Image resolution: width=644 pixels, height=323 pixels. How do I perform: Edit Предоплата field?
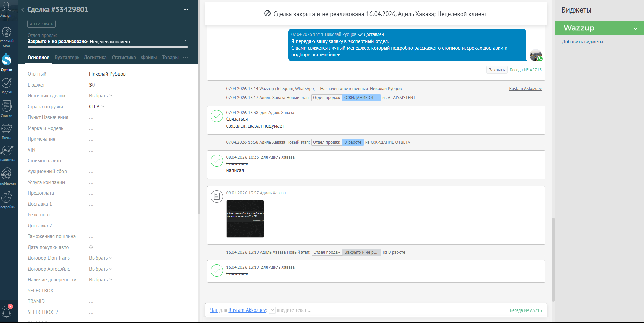tap(91, 193)
